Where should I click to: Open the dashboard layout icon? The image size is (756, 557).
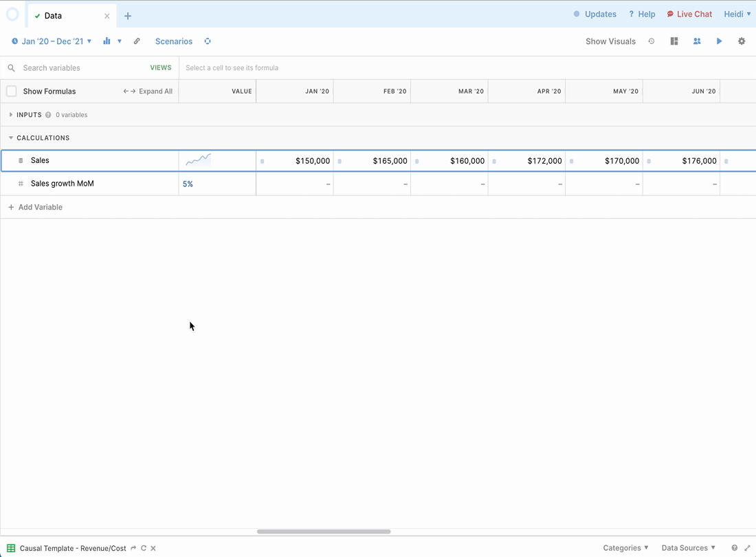674,41
